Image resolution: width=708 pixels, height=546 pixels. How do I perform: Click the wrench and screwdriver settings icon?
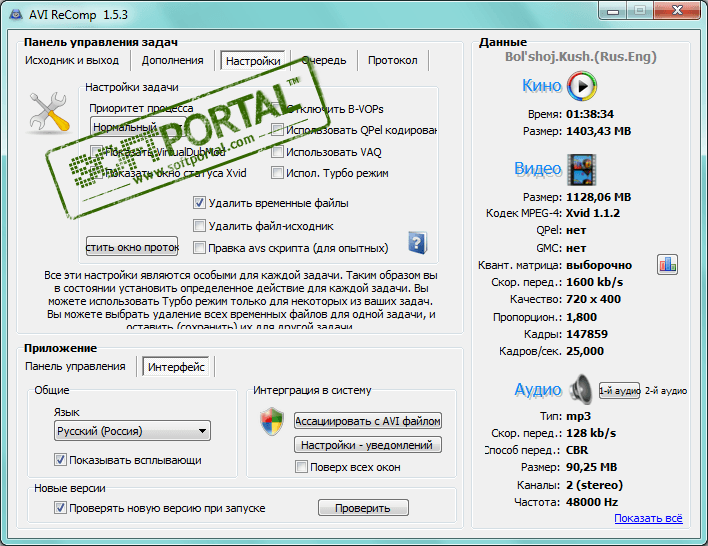50,112
